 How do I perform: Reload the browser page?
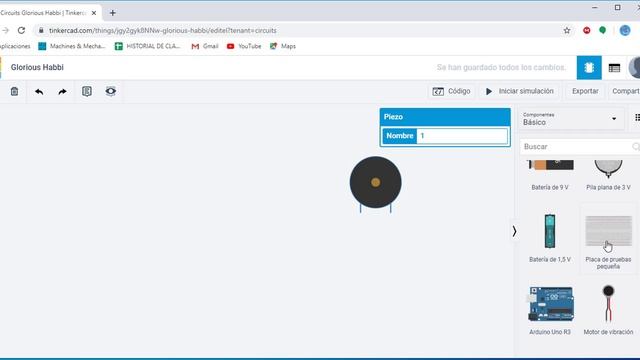click(21, 30)
